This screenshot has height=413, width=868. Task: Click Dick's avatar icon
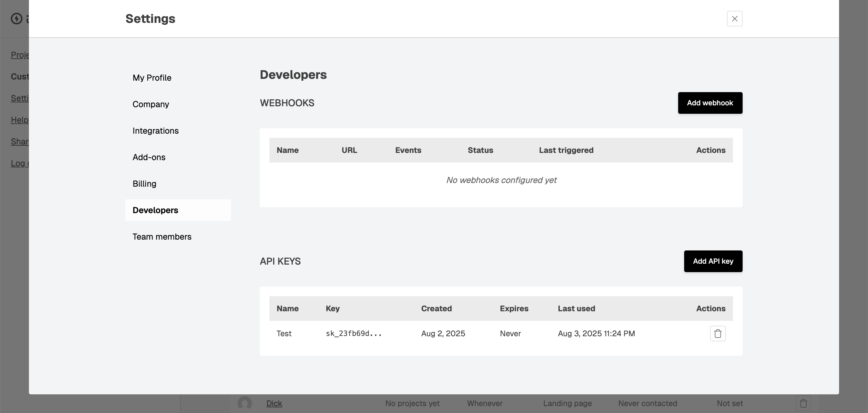coord(245,403)
